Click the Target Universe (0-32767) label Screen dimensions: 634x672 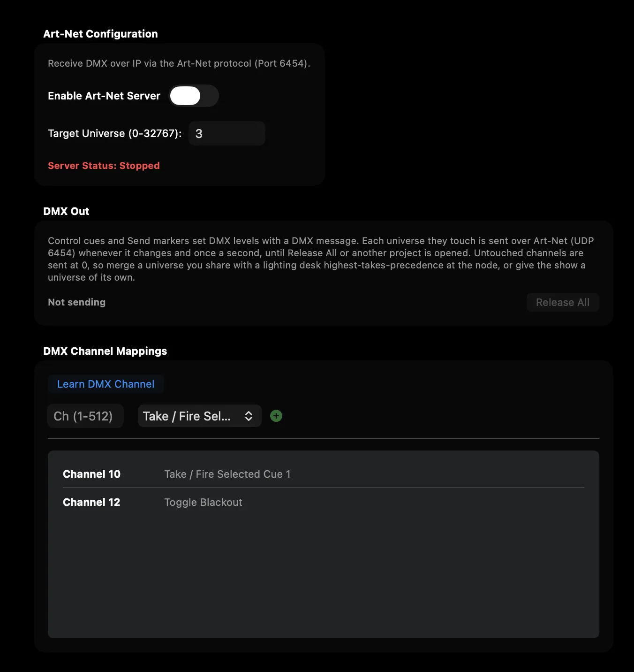(x=114, y=133)
